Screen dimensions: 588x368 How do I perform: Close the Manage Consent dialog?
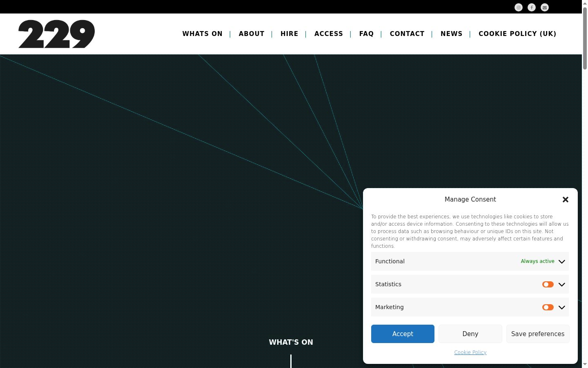[x=566, y=200]
